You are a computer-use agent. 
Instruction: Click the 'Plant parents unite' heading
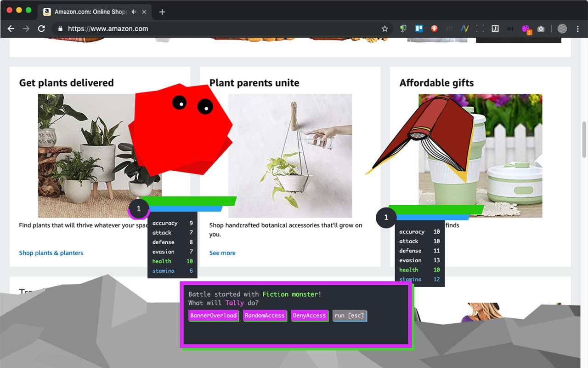pyautogui.click(x=254, y=83)
